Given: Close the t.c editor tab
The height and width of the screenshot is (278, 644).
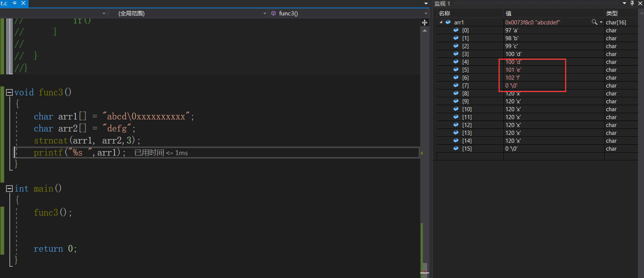Looking at the screenshot, I should [x=23, y=3].
